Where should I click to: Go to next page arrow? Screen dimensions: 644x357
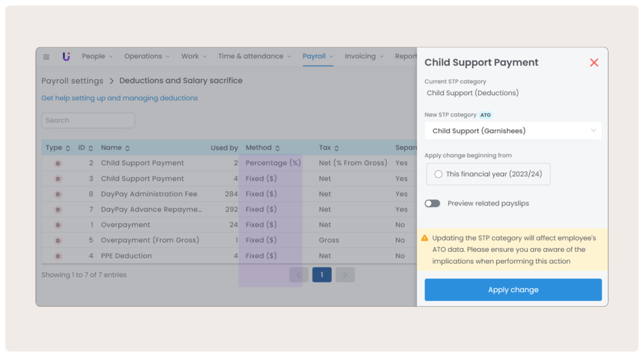click(x=345, y=275)
